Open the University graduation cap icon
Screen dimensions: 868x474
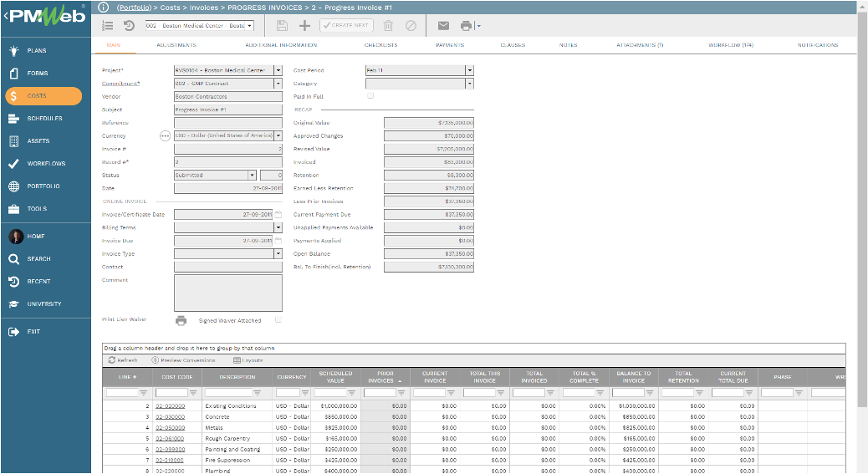click(x=14, y=304)
